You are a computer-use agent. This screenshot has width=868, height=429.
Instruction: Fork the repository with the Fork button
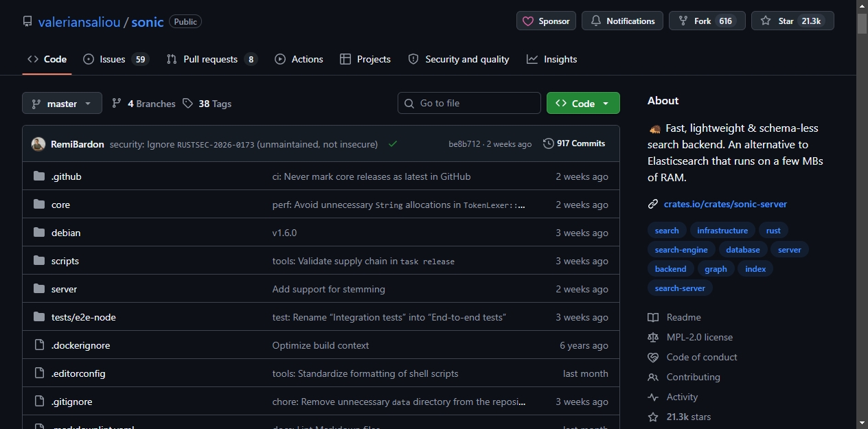point(707,21)
